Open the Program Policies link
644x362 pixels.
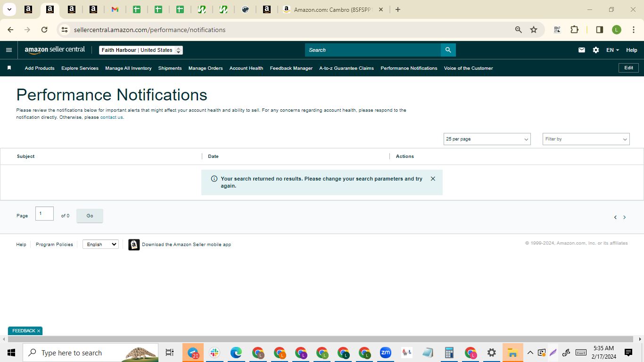tap(54, 245)
